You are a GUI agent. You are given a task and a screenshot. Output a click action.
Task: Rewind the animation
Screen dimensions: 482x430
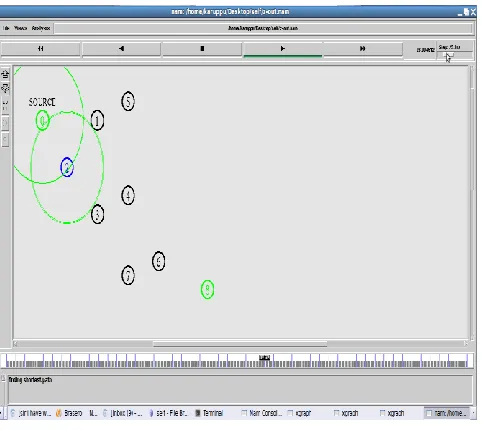tap(40, 49)
